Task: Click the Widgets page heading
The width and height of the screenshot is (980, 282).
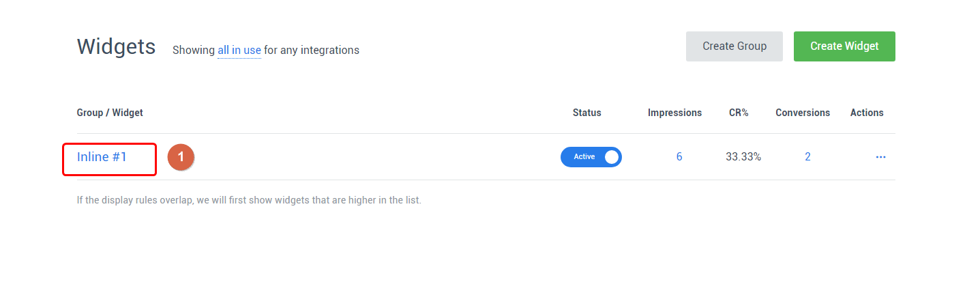Action: (116, 47)
